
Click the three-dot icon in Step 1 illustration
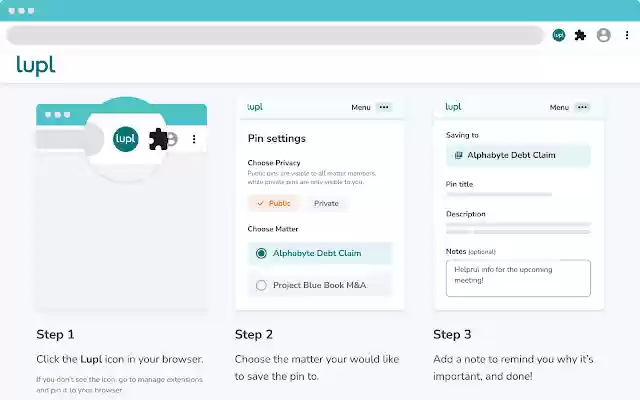click(194, 139)
